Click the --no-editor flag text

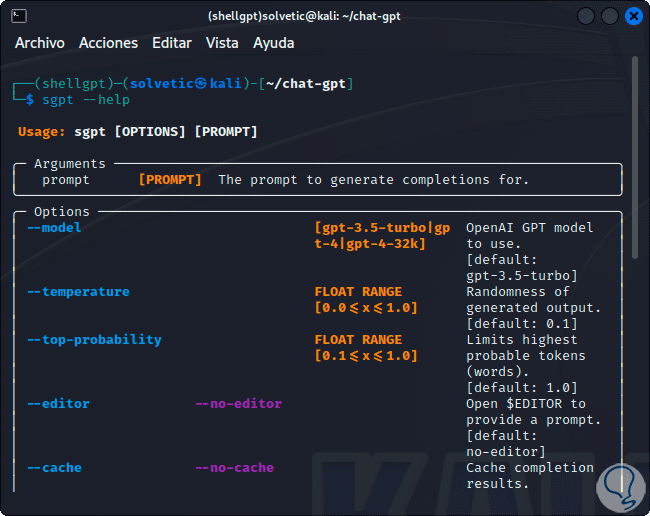click(238, 404)
